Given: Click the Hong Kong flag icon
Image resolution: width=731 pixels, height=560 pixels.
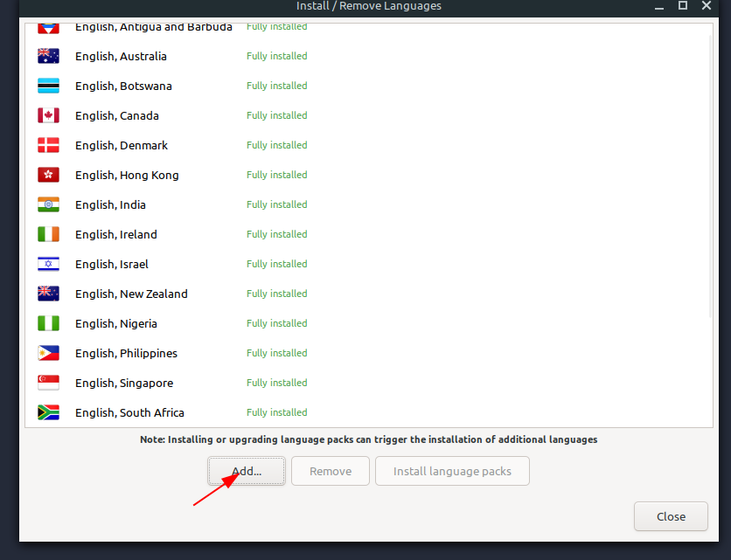Looking at the screenshot, I should 48,176.
